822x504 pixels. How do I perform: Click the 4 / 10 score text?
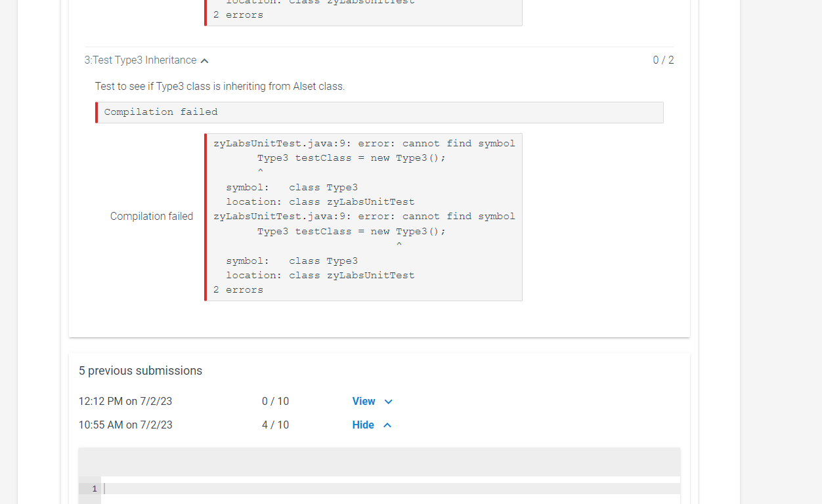point(275,425)
